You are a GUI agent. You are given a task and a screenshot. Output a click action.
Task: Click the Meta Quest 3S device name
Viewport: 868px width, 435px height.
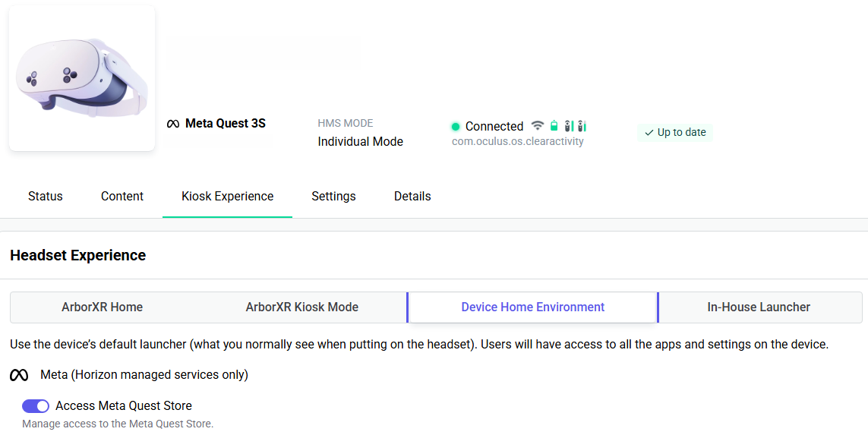click(x=226, y=124)
